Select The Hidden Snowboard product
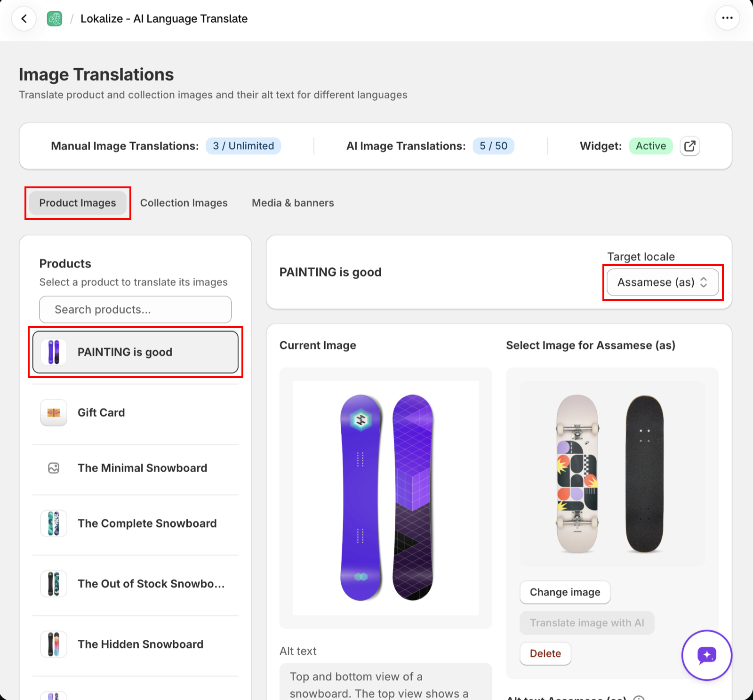The width and height of the screenshot is (753, 700). [136, 644]
